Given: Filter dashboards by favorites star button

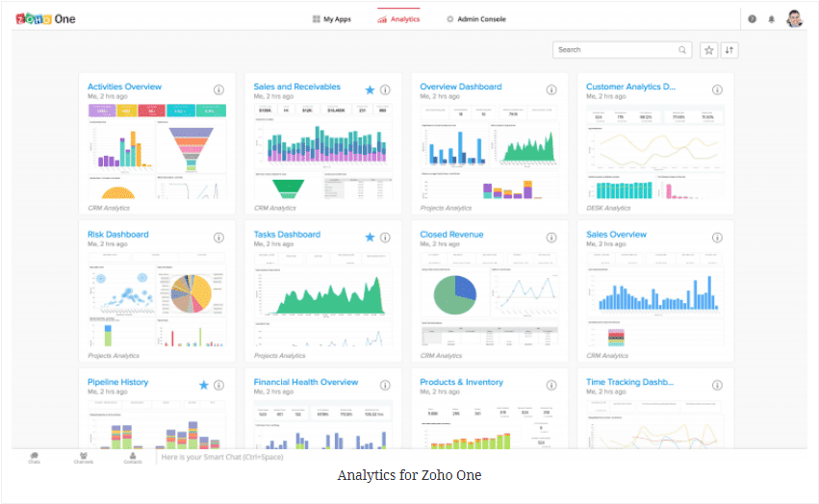Looking at the screenshot, I should click(x=708, y=50).
